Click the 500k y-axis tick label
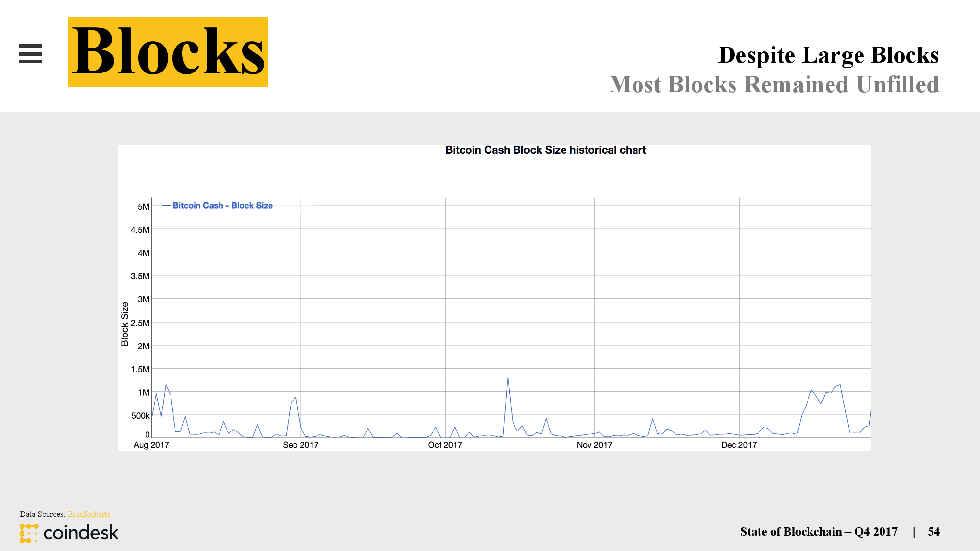The height and width of the screenshot is (551, 980). pos(140,416)
